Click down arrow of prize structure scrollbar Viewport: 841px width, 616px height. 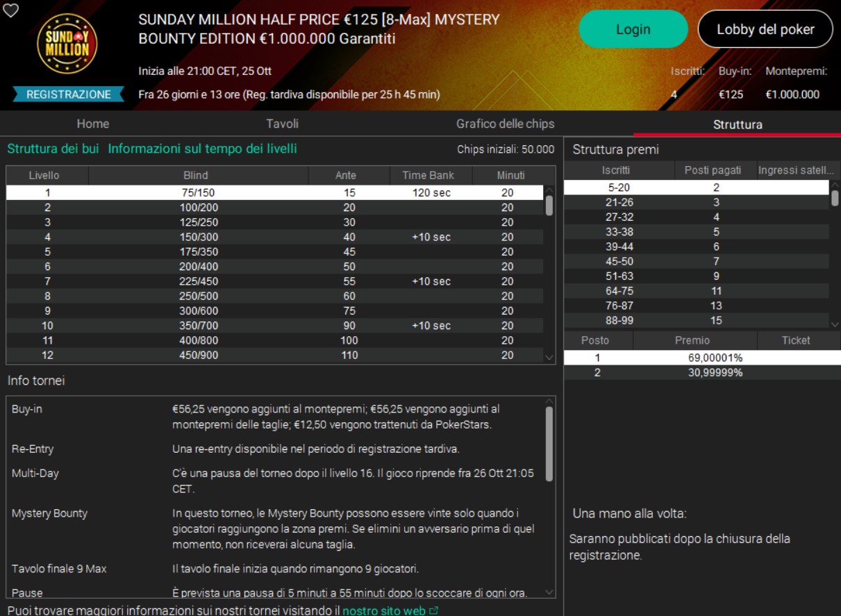(x=835, y=323)
